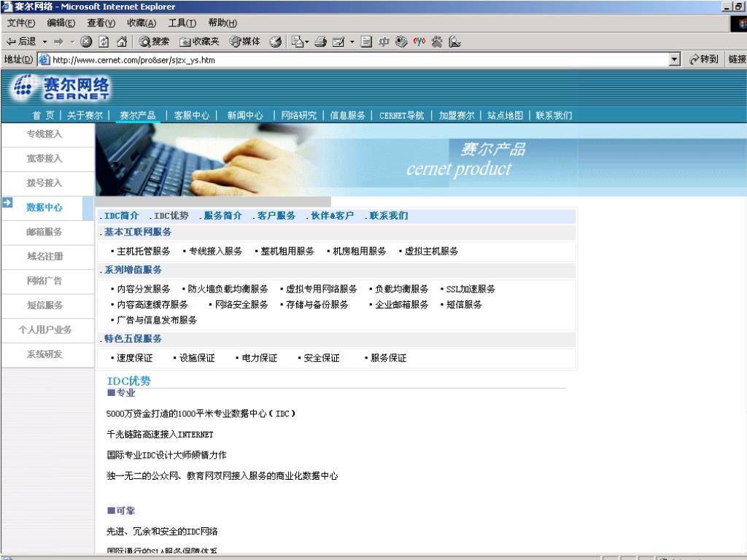
Task: Click the 中 character toolbar icon
Action: point(384,42)
